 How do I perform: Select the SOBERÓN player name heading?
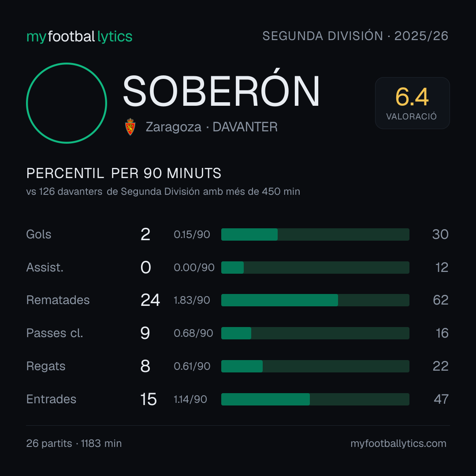tap(221, 90)
